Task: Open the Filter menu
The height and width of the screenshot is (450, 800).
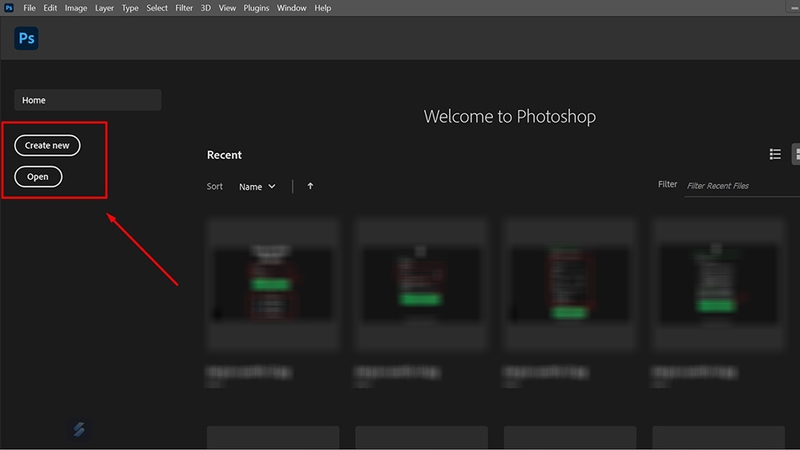Action: tap(184, 8)
